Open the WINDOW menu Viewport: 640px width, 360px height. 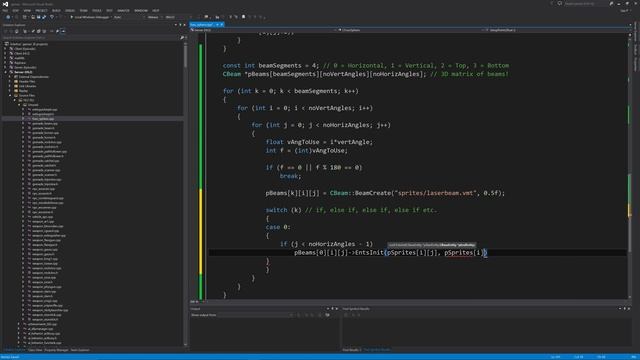[141, 11]
